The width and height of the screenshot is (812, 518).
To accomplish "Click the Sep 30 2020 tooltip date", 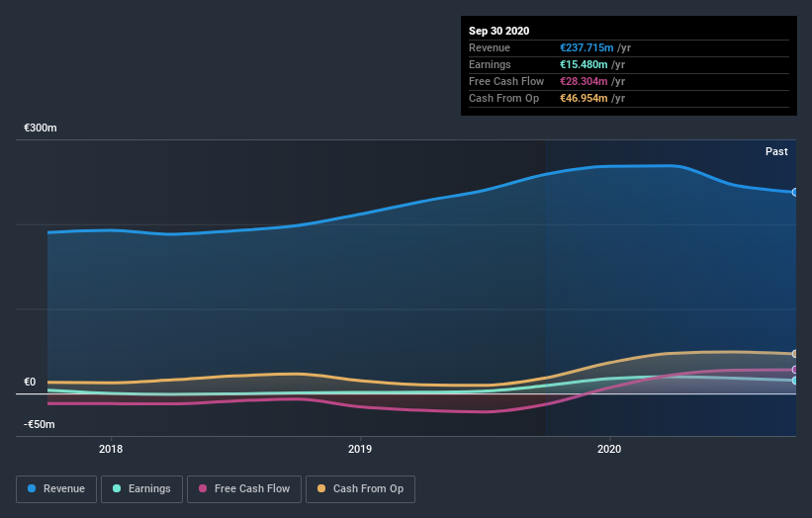I will point(499,31).
